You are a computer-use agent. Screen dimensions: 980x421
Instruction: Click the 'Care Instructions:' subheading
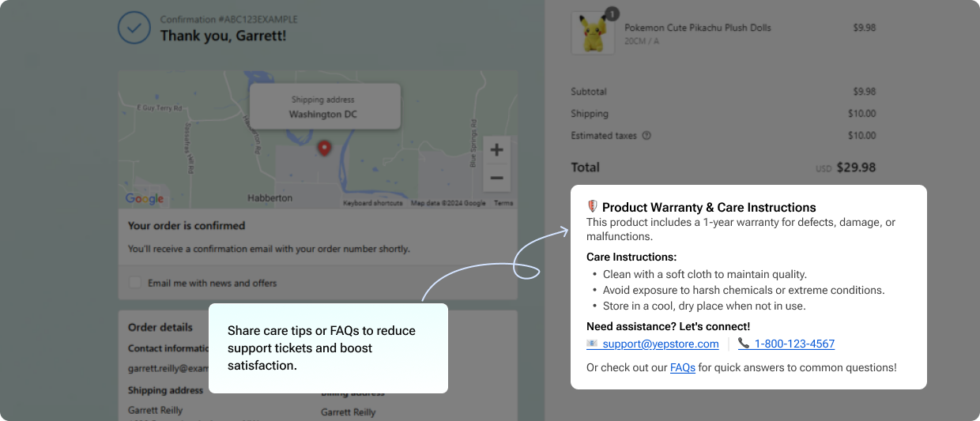631,257
